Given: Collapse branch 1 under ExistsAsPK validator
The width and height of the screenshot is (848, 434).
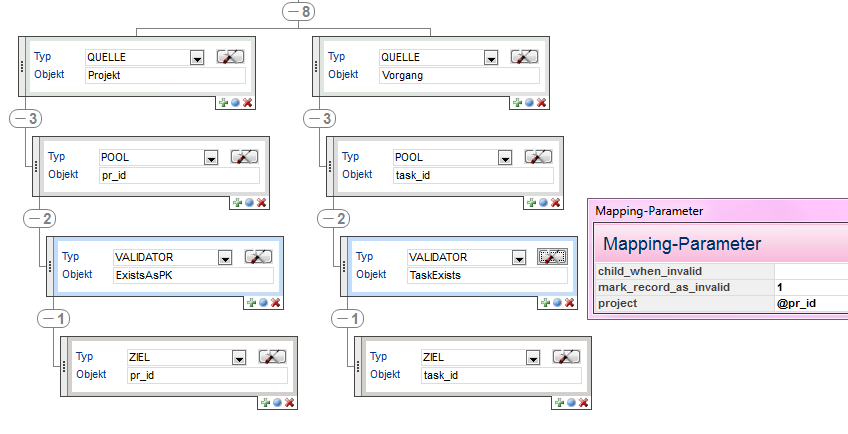Looking at the screenshot, I should tap(54, 319).
